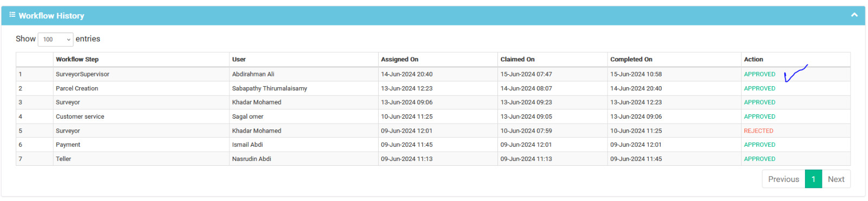The height and width of the screenshot is (201, 868).
Task: Sort by Claimed On column header
Action: [517, 60]
